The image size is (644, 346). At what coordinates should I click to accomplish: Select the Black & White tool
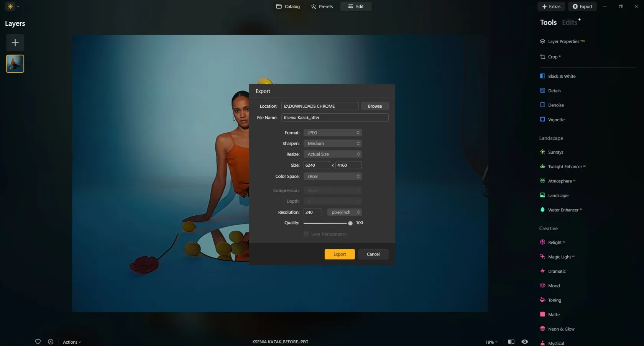(561, 76)
